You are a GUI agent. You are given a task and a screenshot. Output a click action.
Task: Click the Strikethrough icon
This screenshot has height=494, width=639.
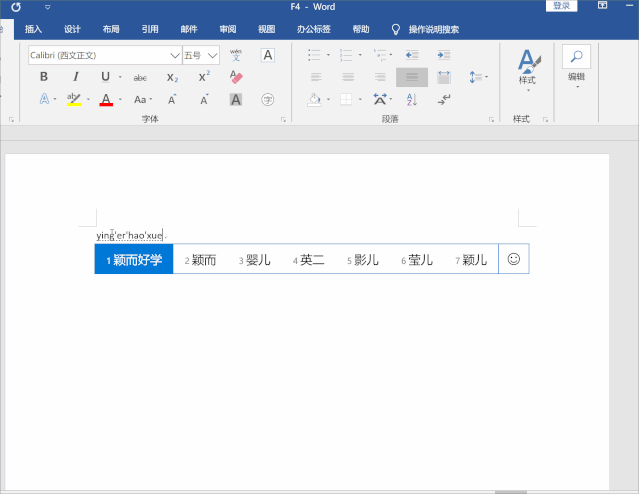[x=140, y=77]
